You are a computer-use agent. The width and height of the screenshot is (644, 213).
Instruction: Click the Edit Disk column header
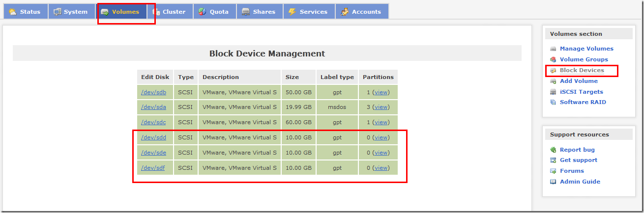click(155, 77)
